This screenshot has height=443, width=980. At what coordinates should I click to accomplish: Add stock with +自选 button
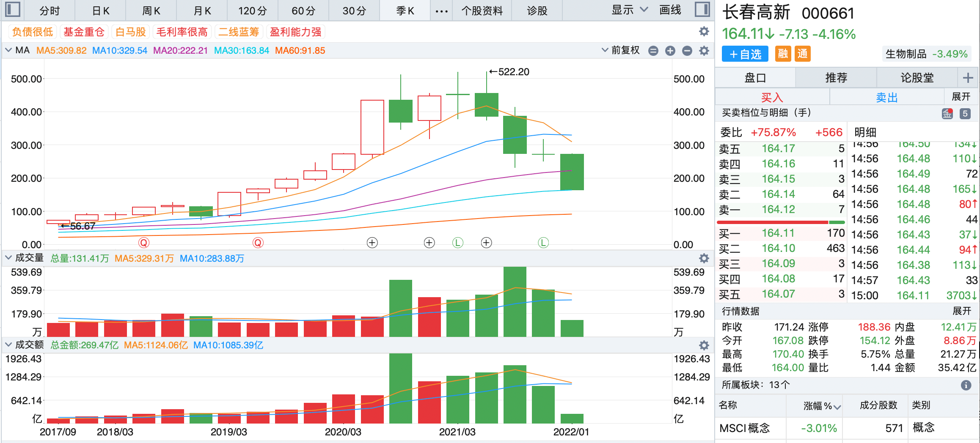click(745, 54)
